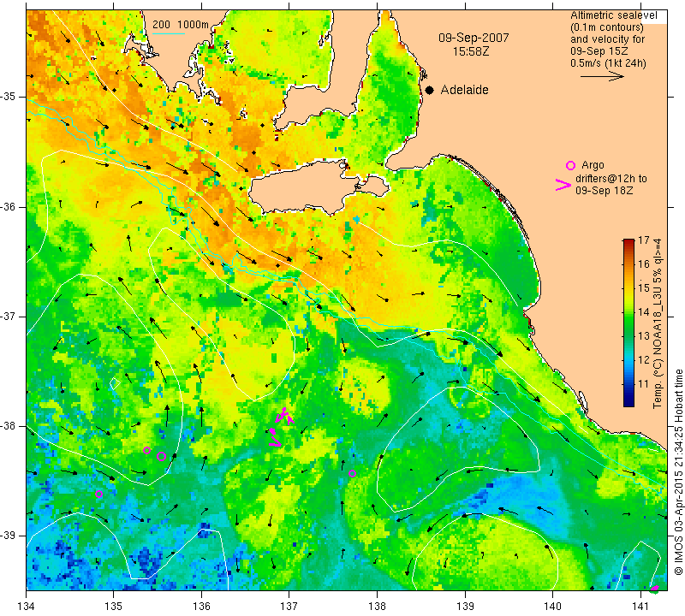
Task: Click the IMOS copyright timestamp text
Action: click(678, 471)
